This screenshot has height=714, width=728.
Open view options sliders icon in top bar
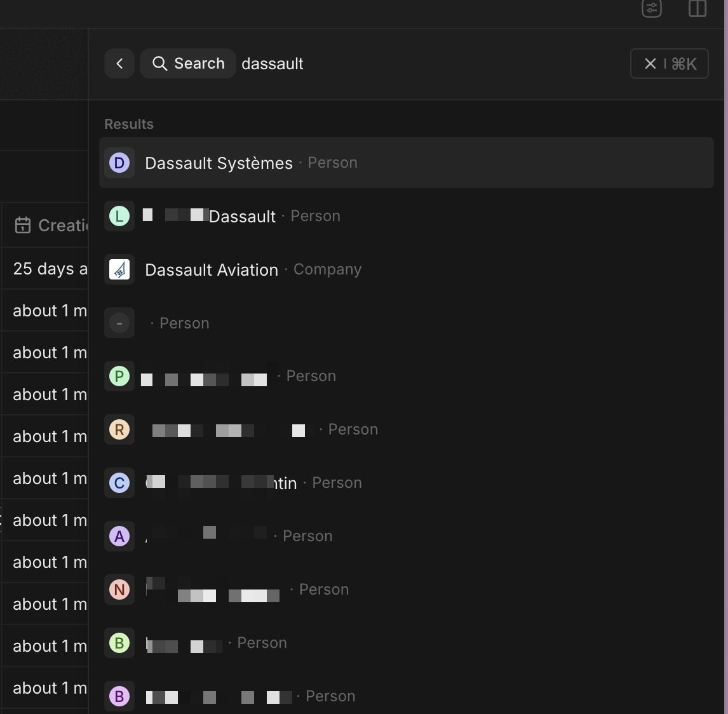(x=651, y=8)
